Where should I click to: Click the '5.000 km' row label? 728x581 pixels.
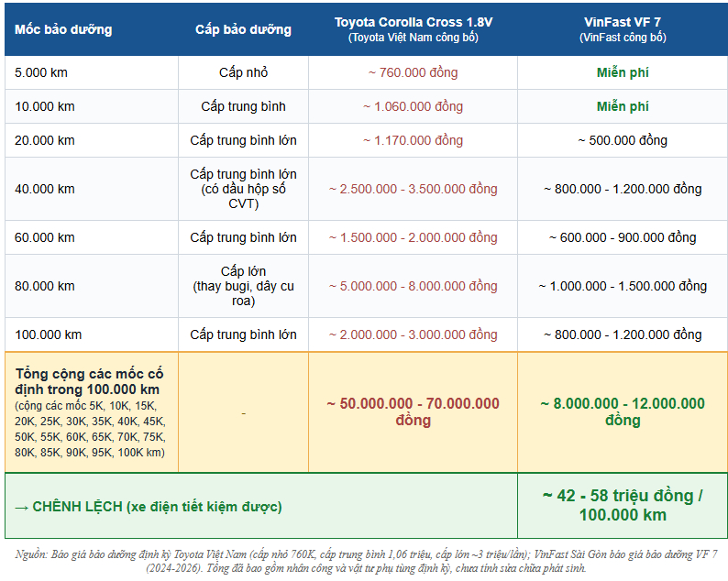tap(41, 73)
